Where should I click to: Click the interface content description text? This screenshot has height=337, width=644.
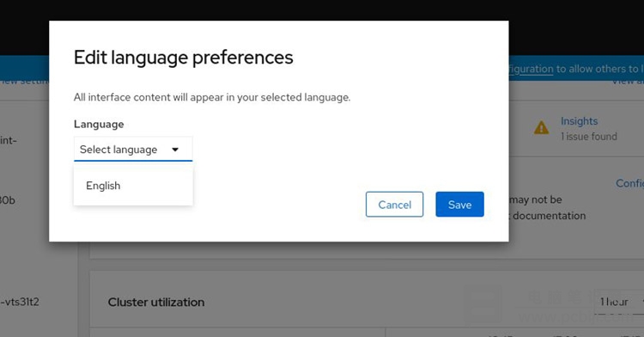click(212, 97)
